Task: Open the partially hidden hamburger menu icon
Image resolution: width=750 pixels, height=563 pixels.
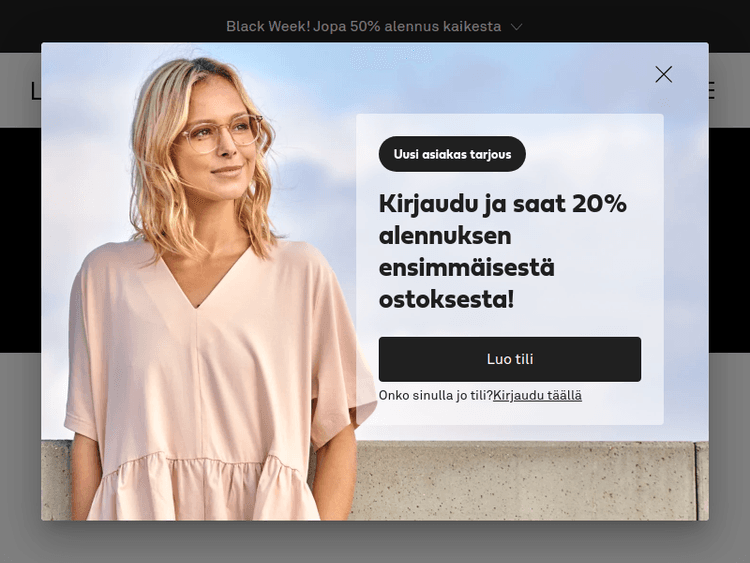Action: click(712, 90)
